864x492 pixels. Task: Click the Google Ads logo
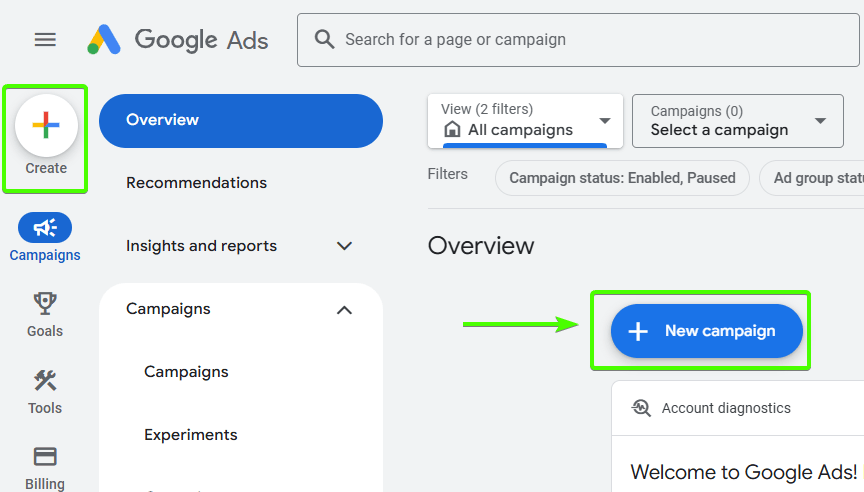tap(177, 39)
